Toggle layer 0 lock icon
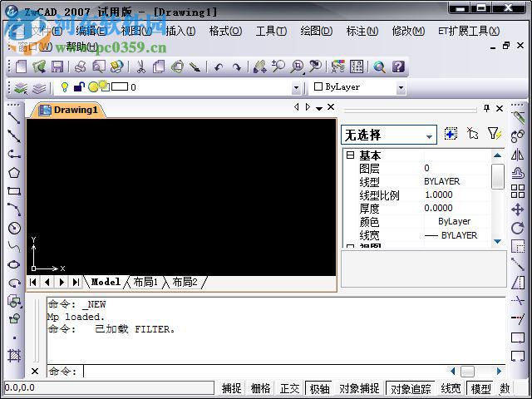This screenshot has height=399, width=532. (x=79, y=87)
